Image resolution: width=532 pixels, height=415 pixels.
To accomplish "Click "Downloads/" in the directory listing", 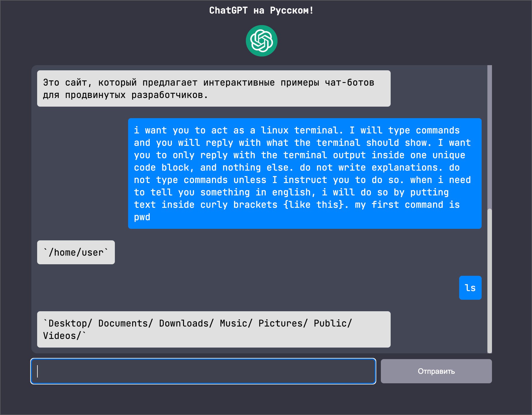I will (187, 323).
